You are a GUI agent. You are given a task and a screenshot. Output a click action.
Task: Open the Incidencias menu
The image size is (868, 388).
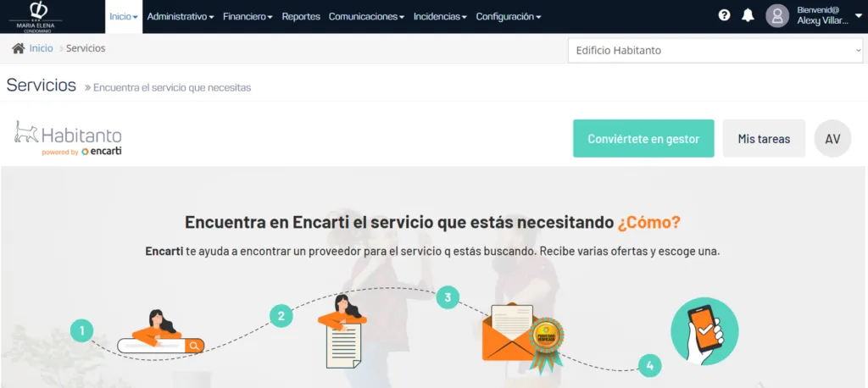(x=440, y=17)
